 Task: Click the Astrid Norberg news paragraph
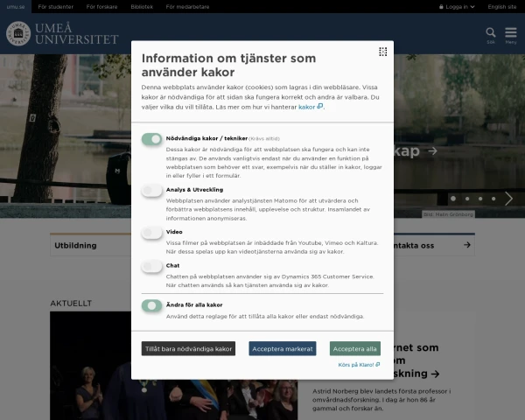tap(381, 400)
